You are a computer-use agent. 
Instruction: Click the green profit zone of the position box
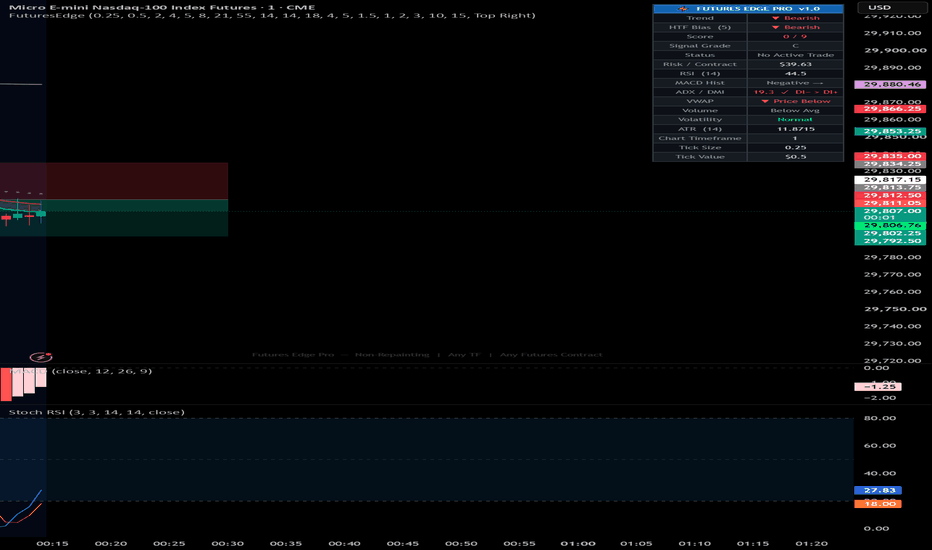tap(114, 218)
